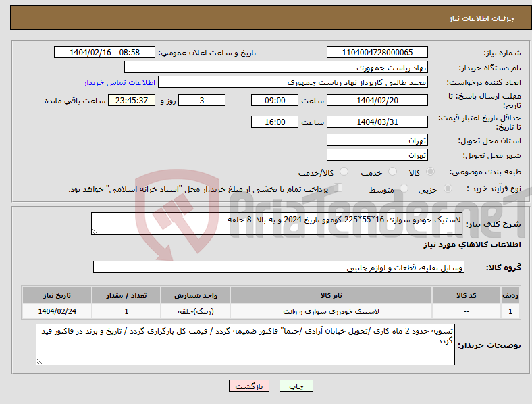
Task: Click the need date cell 1404/02/24
Action: point(57,311)
